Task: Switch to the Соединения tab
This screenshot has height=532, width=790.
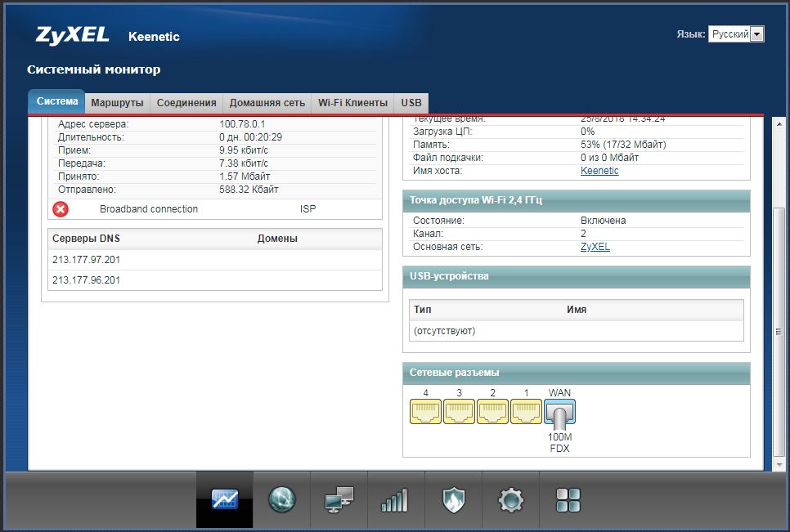Action: [x=186, y=103]
